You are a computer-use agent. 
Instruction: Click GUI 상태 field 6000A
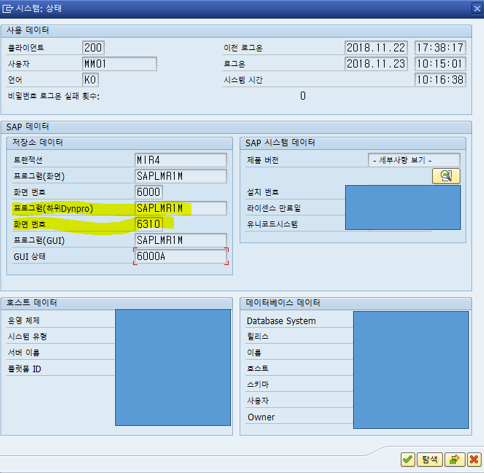pos(181,256)
